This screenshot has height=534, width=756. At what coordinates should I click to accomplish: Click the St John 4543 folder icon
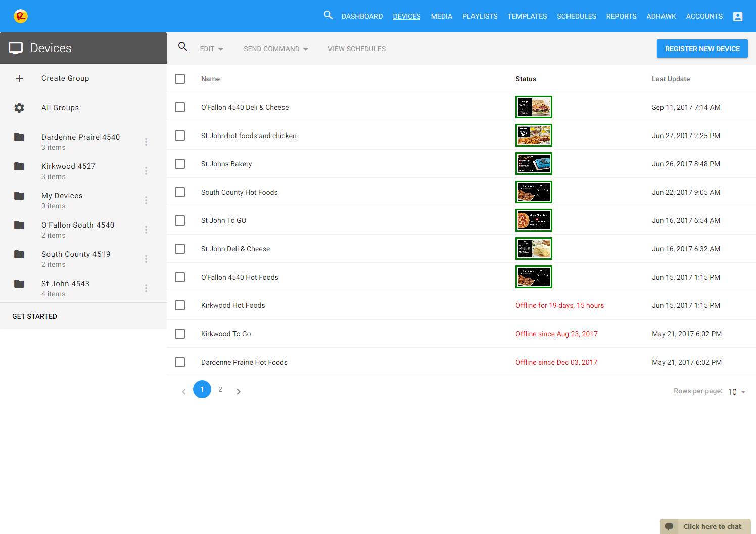coord(19,284)
